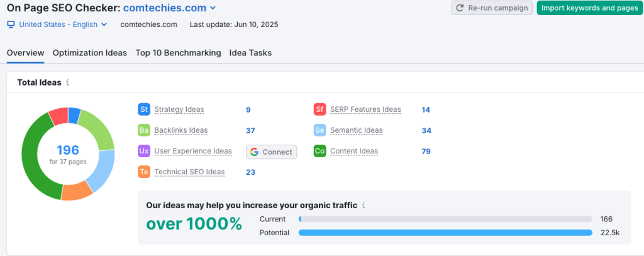Click the Content Ideas count 79
The height and width of the screenshot is (256, 644).
point(426,151)
